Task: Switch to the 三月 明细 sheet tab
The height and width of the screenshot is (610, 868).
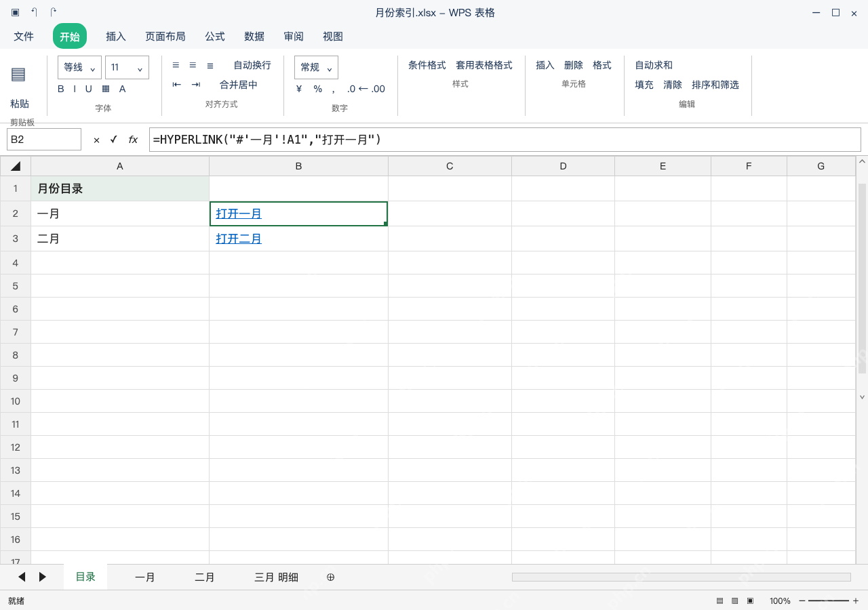Action: [276, 577]
